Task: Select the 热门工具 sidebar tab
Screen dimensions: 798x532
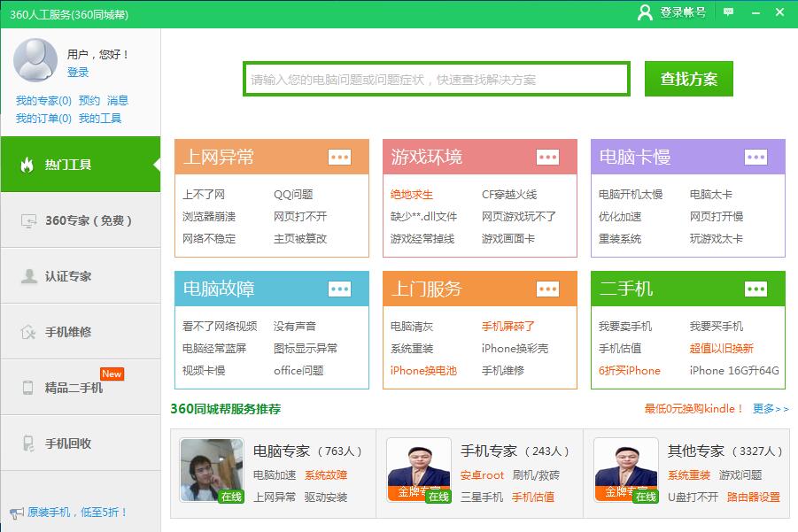Action: 81,165
